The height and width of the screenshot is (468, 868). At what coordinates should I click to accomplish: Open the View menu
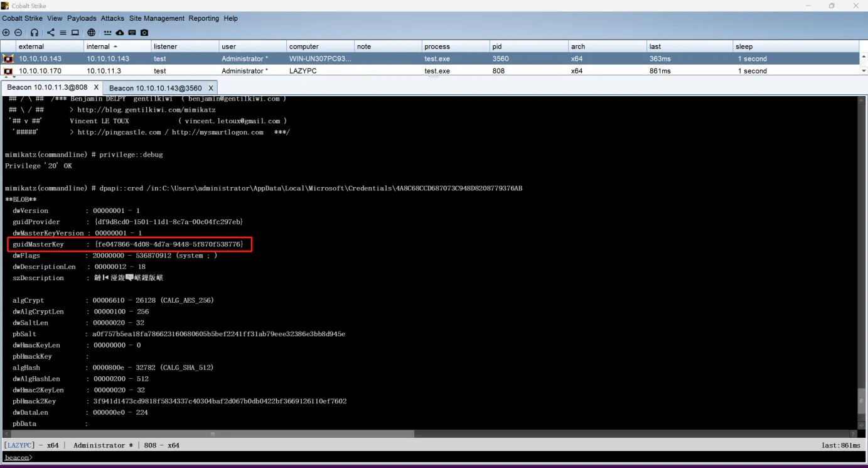click(55, 18)
